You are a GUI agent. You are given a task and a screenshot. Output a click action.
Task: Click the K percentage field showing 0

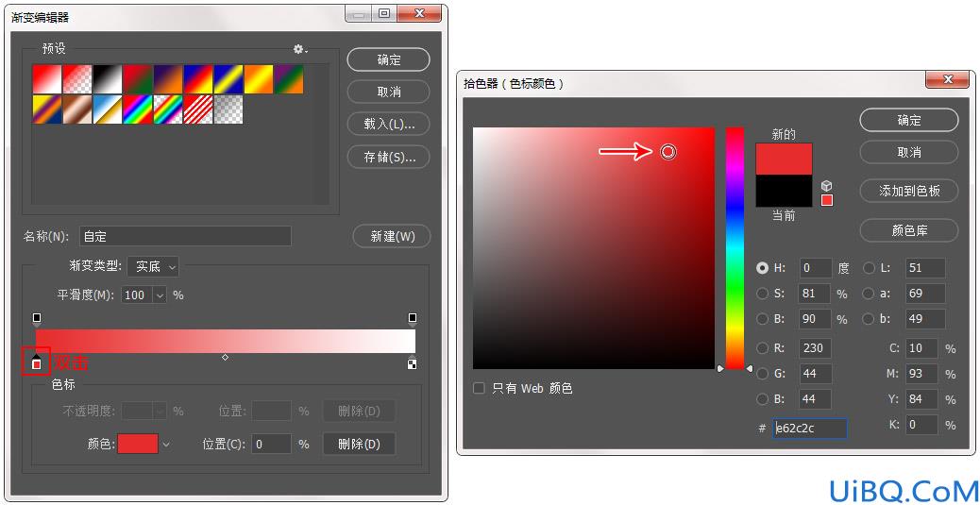coord(921,425)
